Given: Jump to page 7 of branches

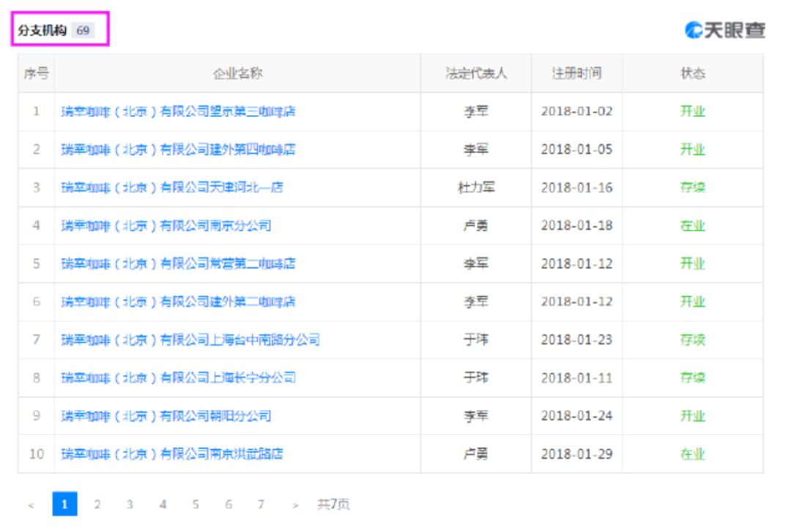Looking at the screenshot, I should (x=261, y=504).
